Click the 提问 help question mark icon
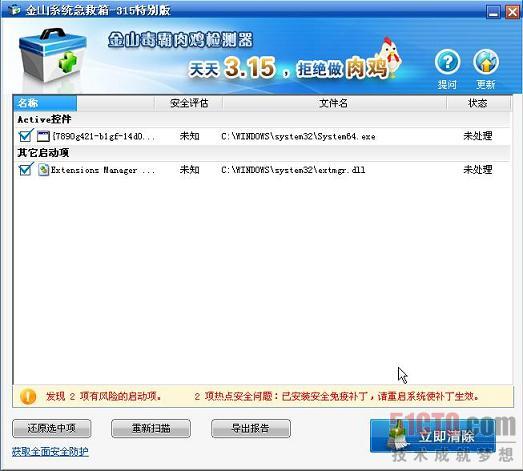The image size is (523, 471). point(448,62)
